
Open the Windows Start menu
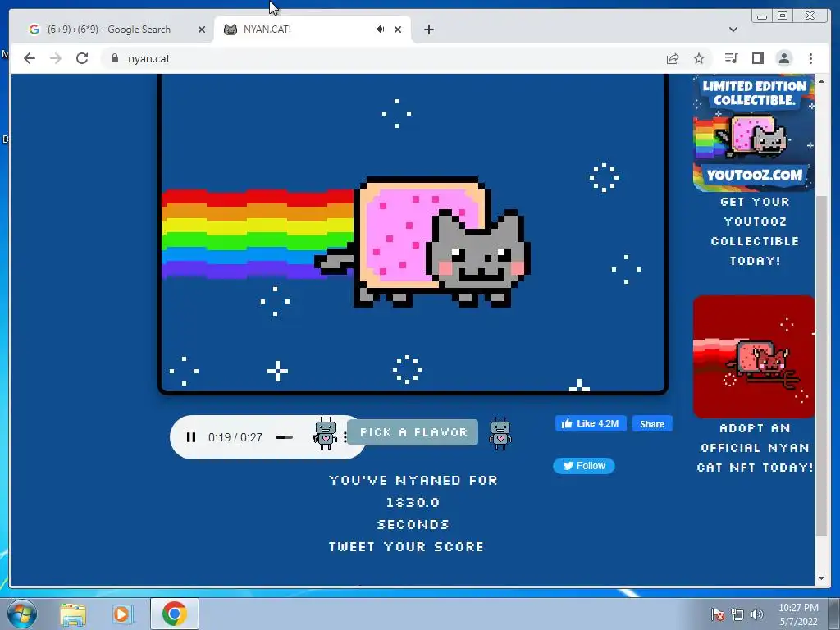pos(22,614)
